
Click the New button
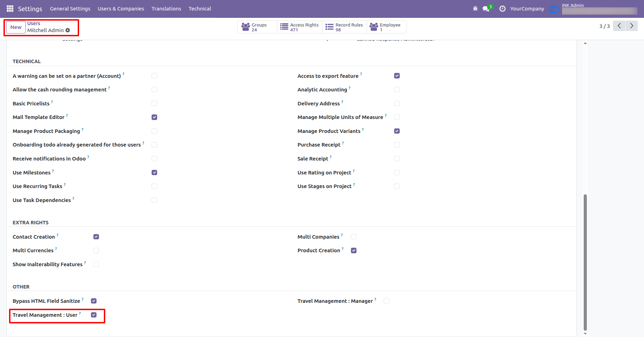[x=16, y=27]
